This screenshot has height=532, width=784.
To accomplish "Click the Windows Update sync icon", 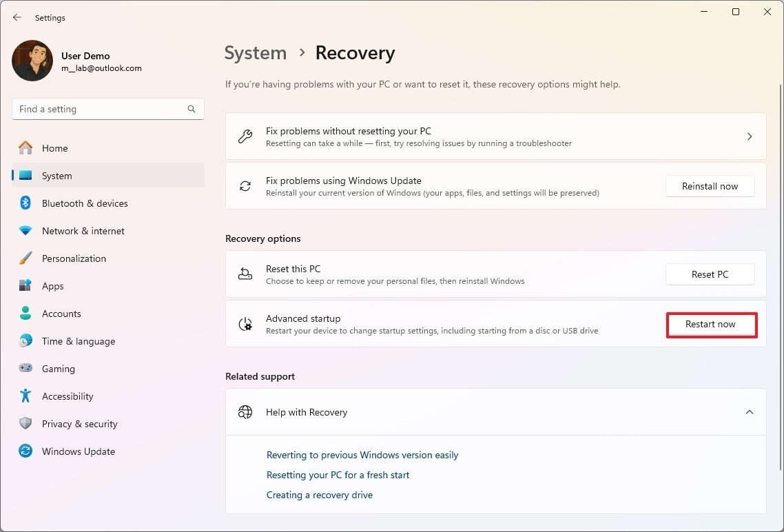I will pyautogui.click(x=25, y=451).
